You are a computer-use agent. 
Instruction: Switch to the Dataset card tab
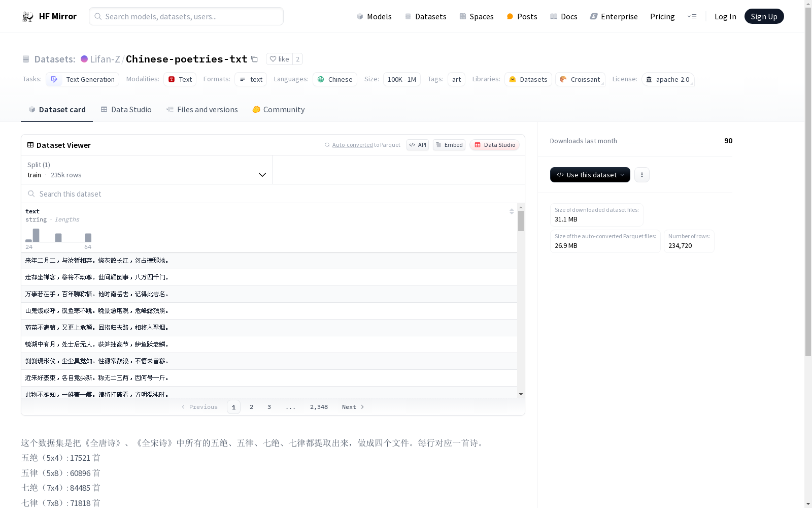pos(57,109)
